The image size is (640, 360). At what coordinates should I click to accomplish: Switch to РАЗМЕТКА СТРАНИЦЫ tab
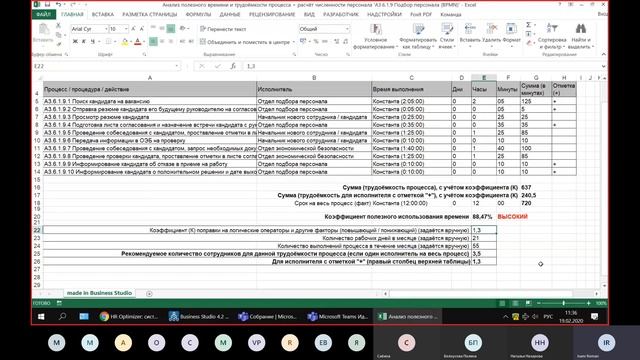coord(150,15)
